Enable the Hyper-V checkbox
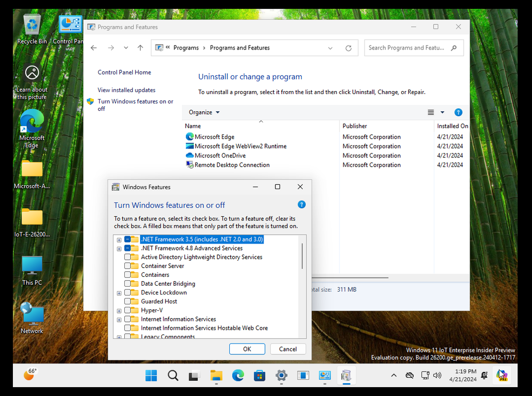 [x=127, y=310]
